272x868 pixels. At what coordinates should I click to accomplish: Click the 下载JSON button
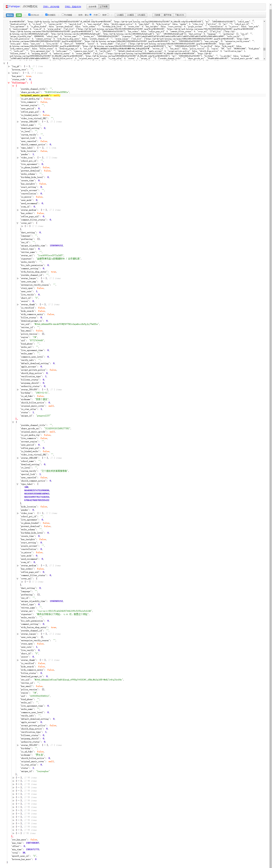pos(179,15)
